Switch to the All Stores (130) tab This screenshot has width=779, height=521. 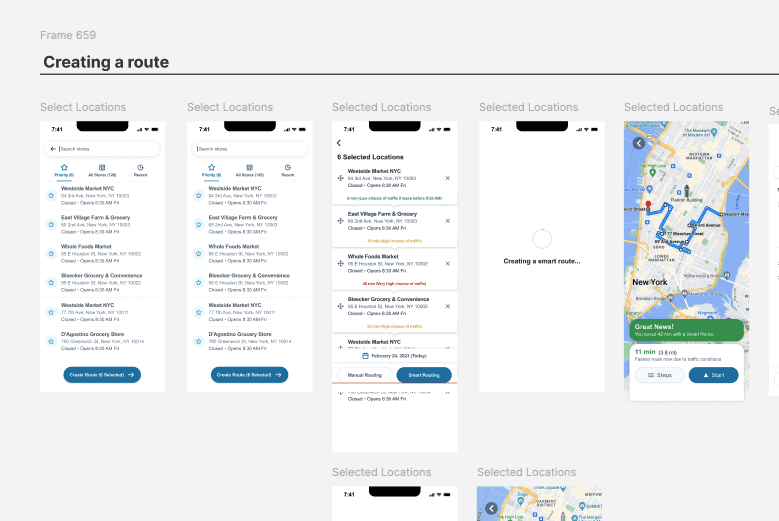tap(249, 170)
